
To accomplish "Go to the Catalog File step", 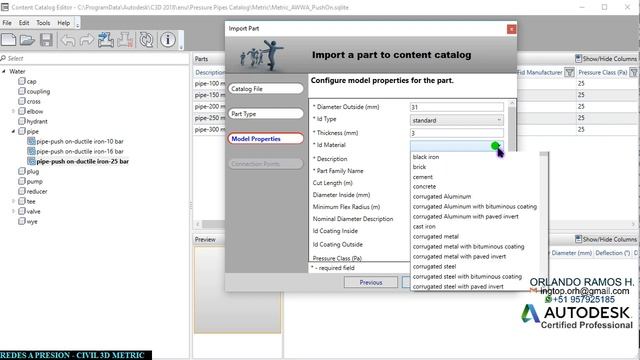I will [266, 89].
